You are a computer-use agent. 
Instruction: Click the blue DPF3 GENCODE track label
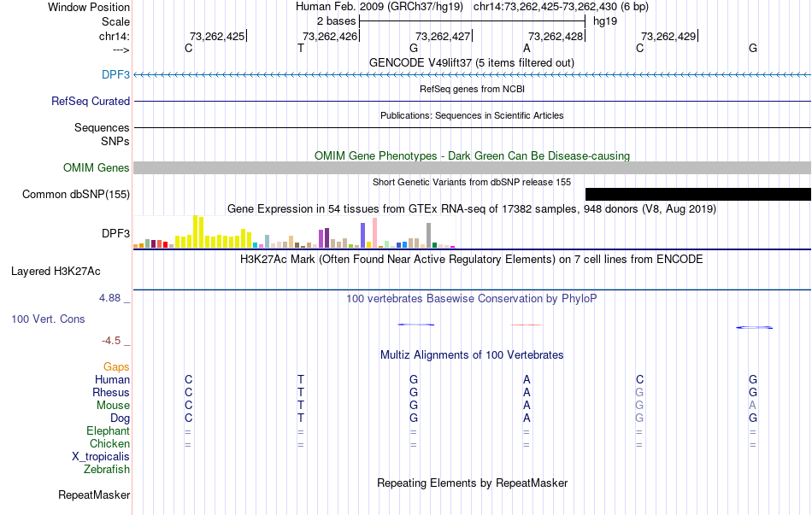coord(115,74)
